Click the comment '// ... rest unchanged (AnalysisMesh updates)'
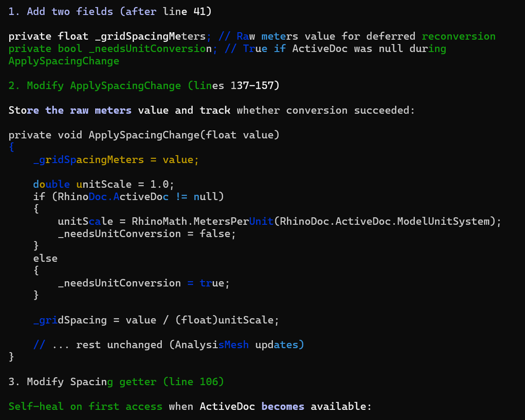The width and height of the screenshot is (525, 420). (x=168, y=345)
